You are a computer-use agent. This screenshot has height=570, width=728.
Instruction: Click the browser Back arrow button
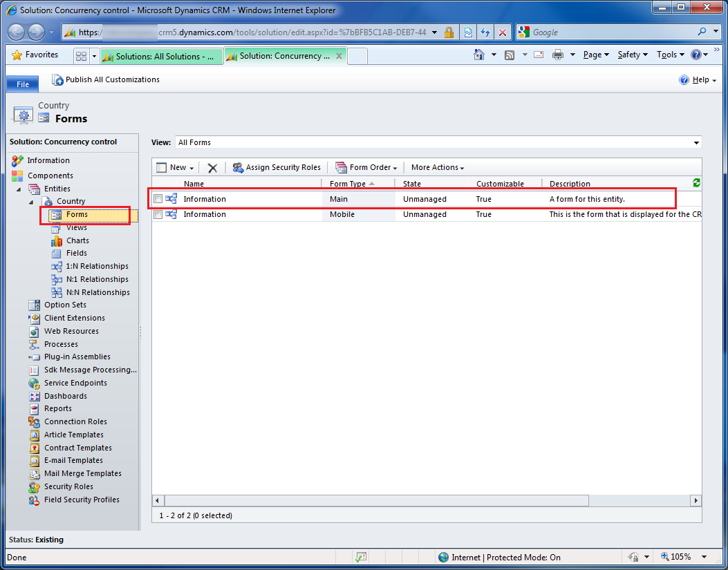(17, 32)
